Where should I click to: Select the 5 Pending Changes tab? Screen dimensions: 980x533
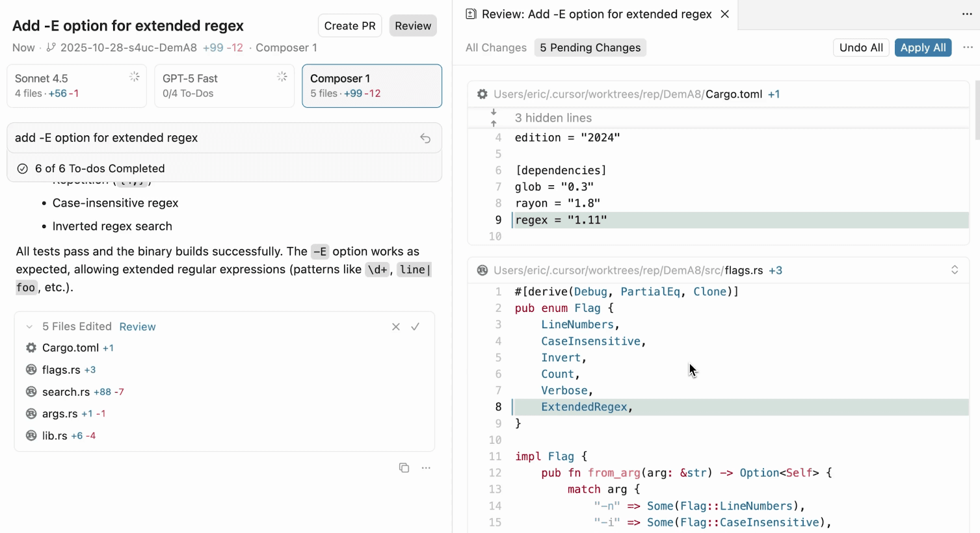590,47
